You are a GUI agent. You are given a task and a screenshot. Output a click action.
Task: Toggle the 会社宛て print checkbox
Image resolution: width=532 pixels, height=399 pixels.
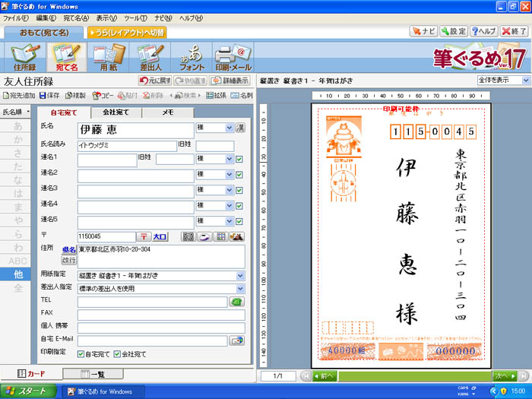click(x=119, y=354)
